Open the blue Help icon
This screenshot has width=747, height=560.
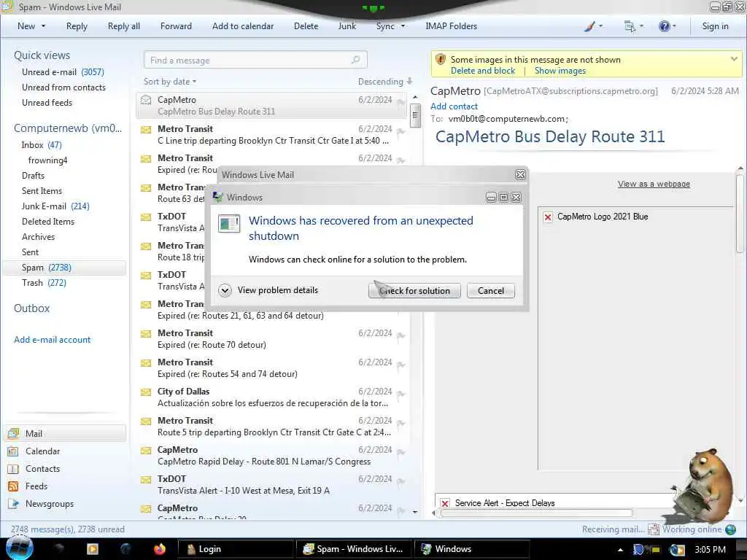pyautogui.click(x=664, y=26)
